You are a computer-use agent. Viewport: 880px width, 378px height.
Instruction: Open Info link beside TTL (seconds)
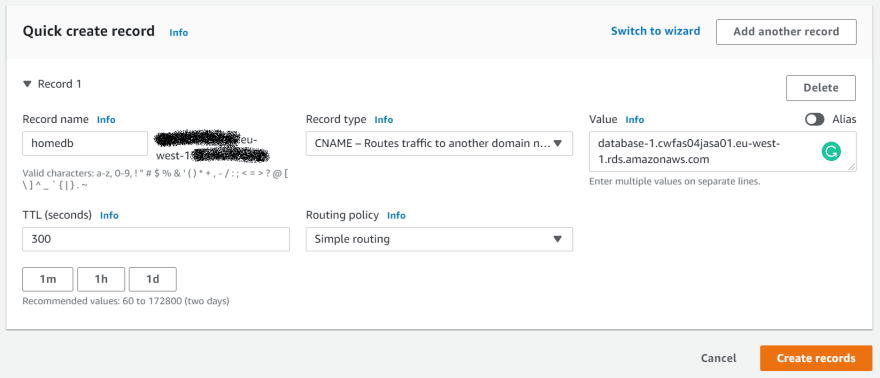click(109, 215)
